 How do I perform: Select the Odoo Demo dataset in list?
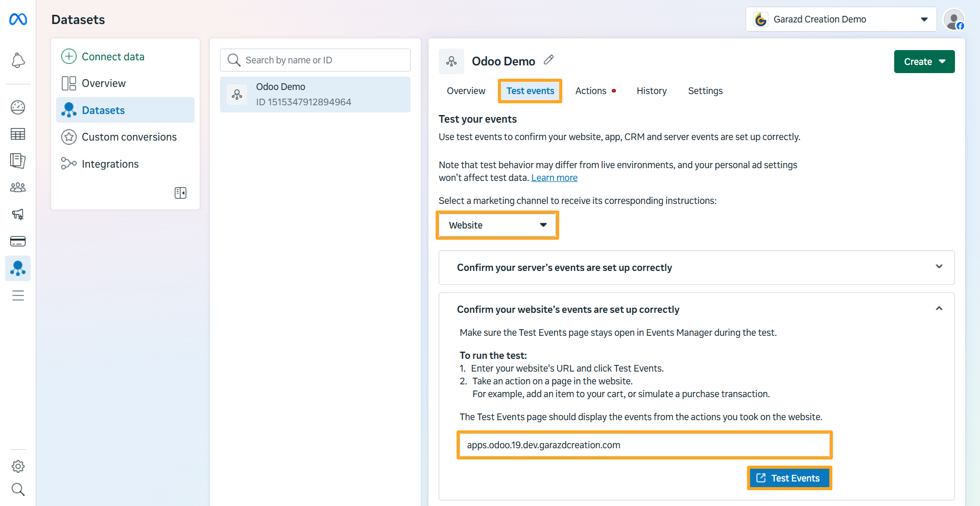pyautogui.click(x=315, y=95)
